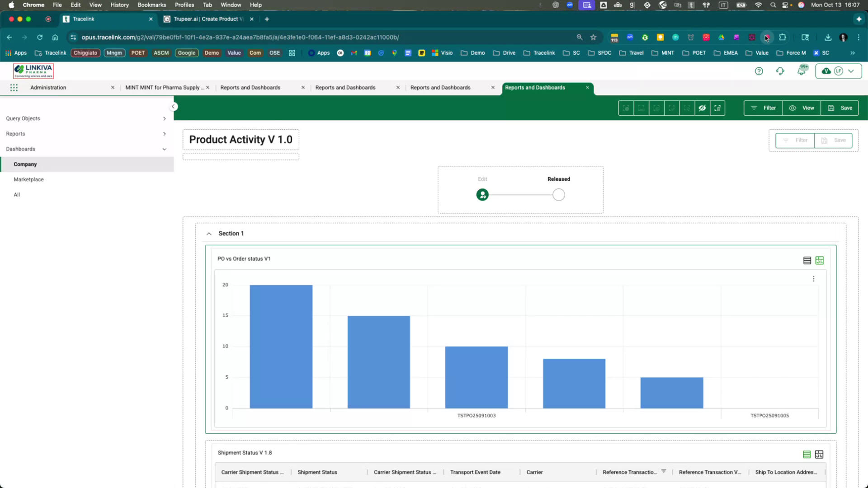
Task: Switch to the Administration tab
Action: point(48,88)
